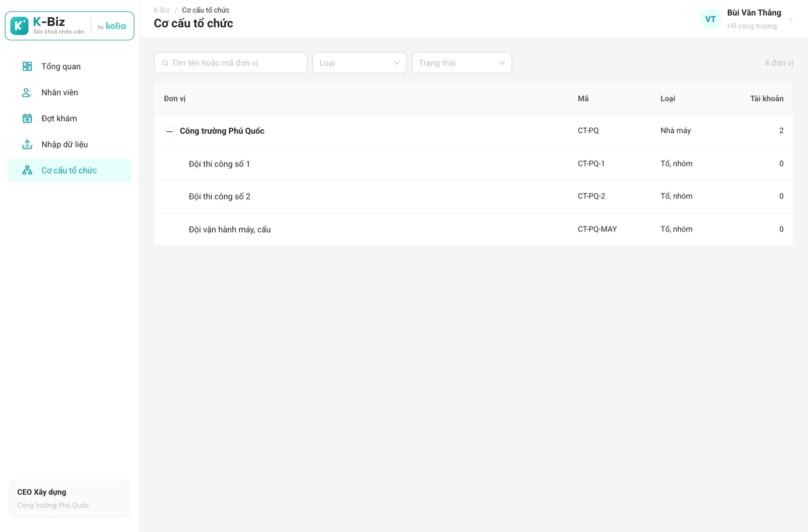This screenshot has height=532, width=808.
Task: Click the account count 2 cell
Action: tap(781, 131)
